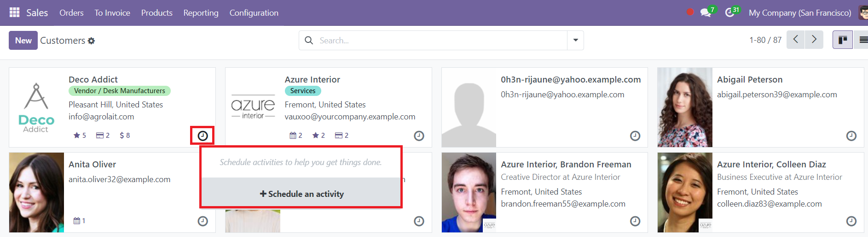Viewport: 868px width, 237px height.
Task: Click Abigail Peterson's photo
Action: pos(685,107)
